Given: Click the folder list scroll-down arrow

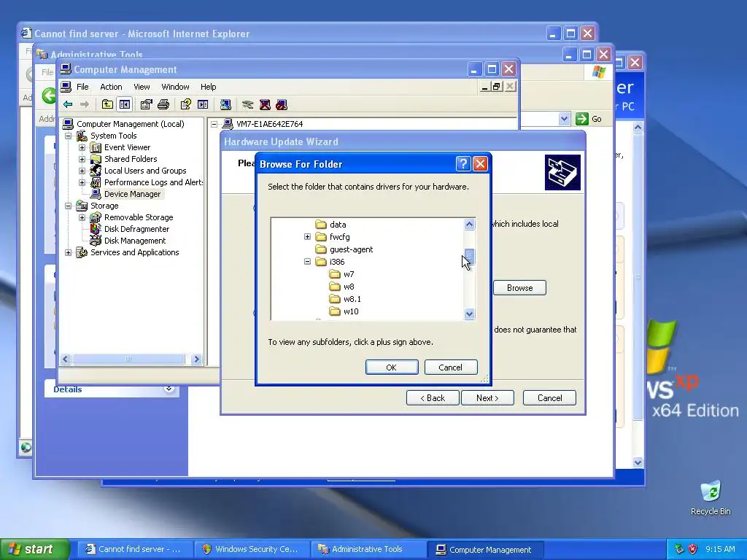Looking at the screenshot, I should (x=469, y=314).
